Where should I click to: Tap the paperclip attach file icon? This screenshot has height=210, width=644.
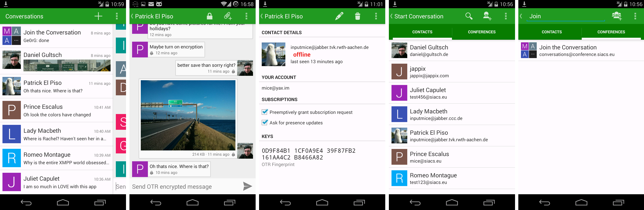pyautogui.click(x=228, y=16)
